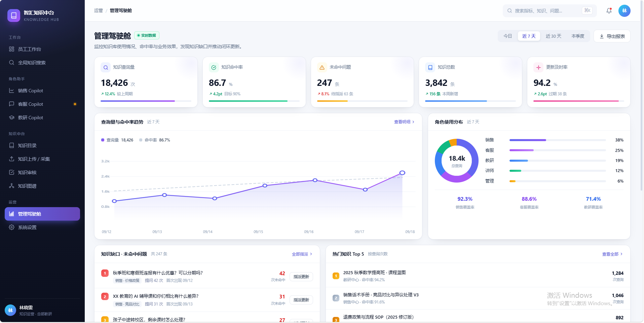Switch the time range to 今日
Image resolution: width=644 pixels, height=323 pixels.
click(508, 36)
